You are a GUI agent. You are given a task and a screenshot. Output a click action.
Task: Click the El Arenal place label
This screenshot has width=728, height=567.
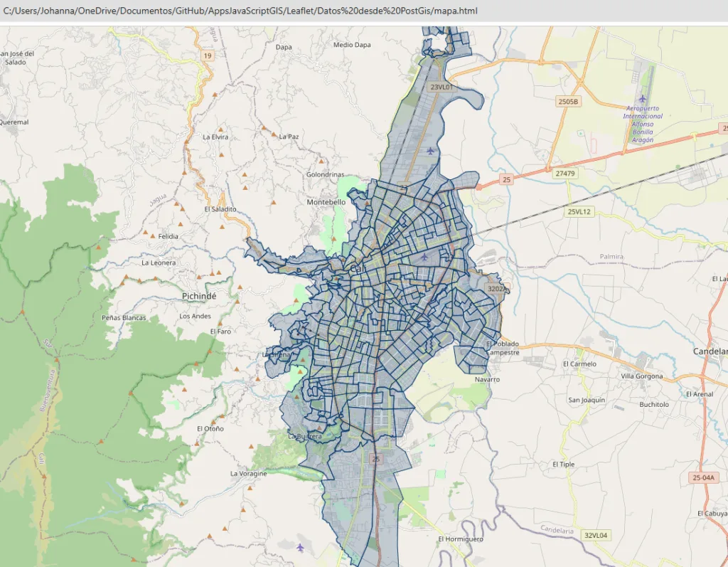click(x=700, y=394)
